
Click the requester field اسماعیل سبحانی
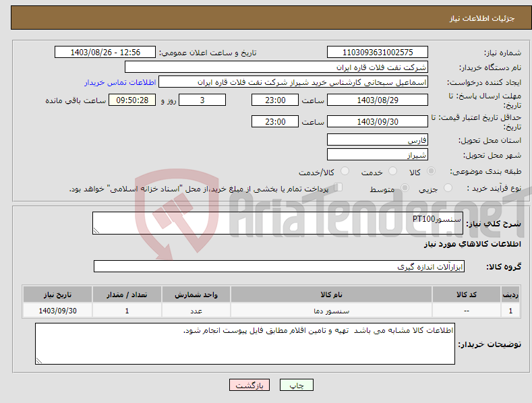click(293, 82)
